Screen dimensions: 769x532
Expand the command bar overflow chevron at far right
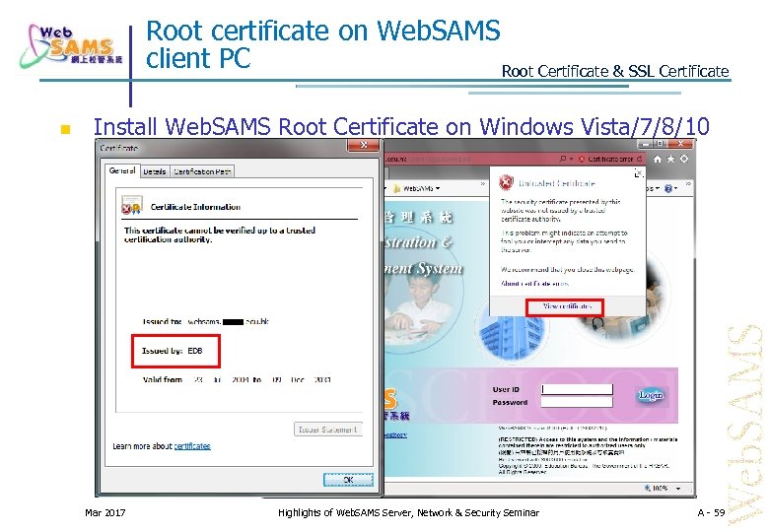pos(687,184)
